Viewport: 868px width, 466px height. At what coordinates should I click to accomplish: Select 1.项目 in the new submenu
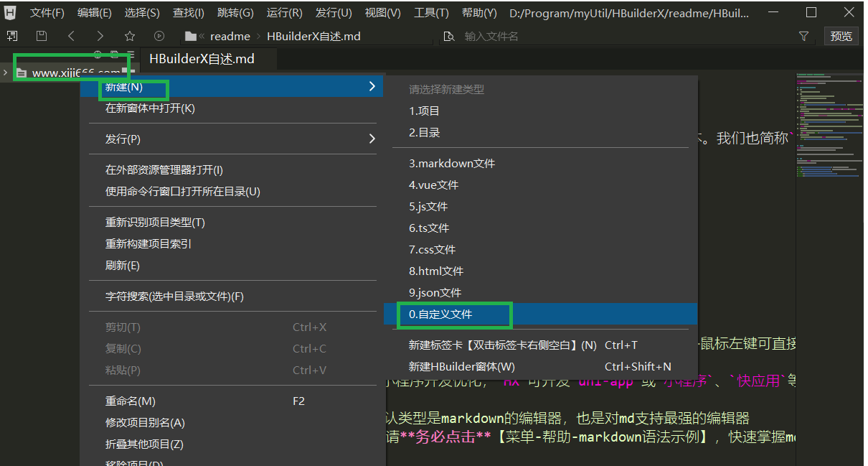tap(540, 111)
